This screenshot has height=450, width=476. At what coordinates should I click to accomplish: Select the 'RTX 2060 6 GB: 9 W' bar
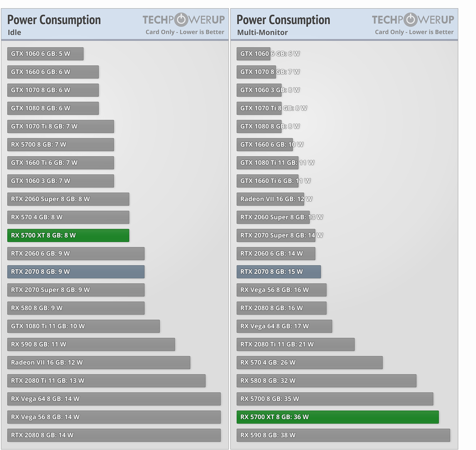[x=76, y=254]
